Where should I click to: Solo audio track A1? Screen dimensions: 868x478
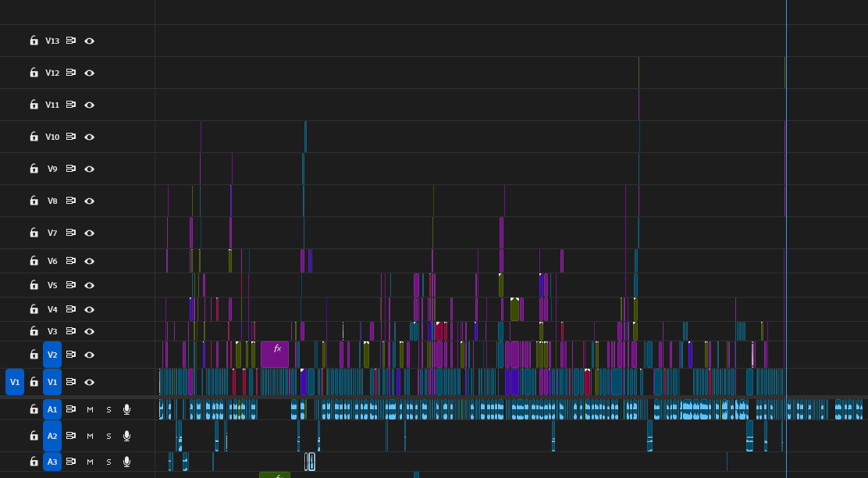click(x=108, y=410)
